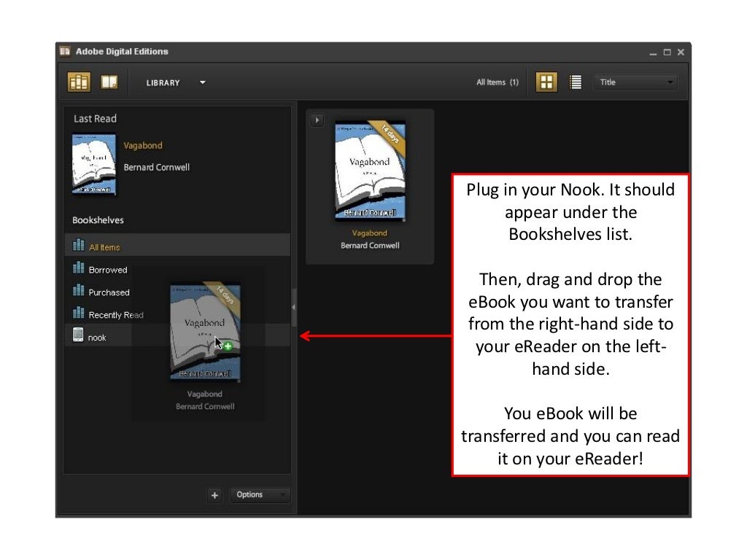The image size is (747, 560).
Task: Minimize the Adobe Digital Editions window
Action: [x=653, y=52]
